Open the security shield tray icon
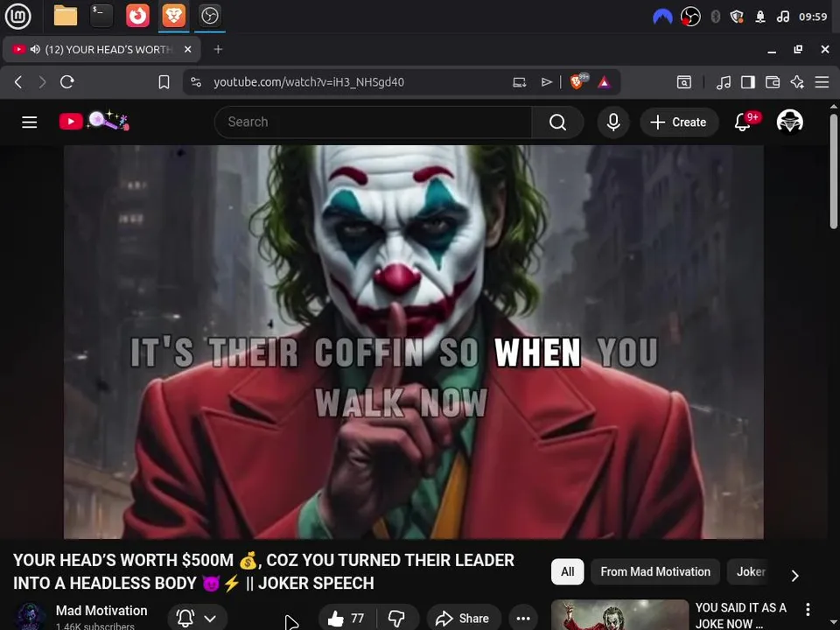Screen dimensions: 840x630 click(737, 17)
